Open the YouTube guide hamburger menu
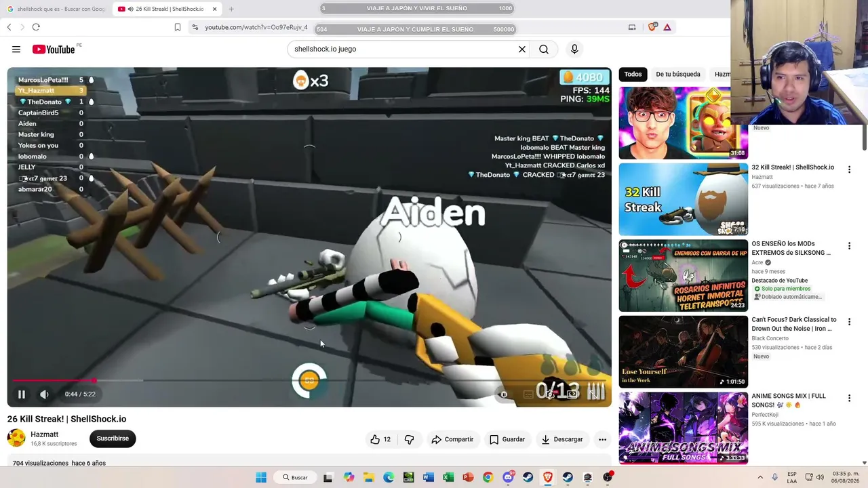 [16, 49]
